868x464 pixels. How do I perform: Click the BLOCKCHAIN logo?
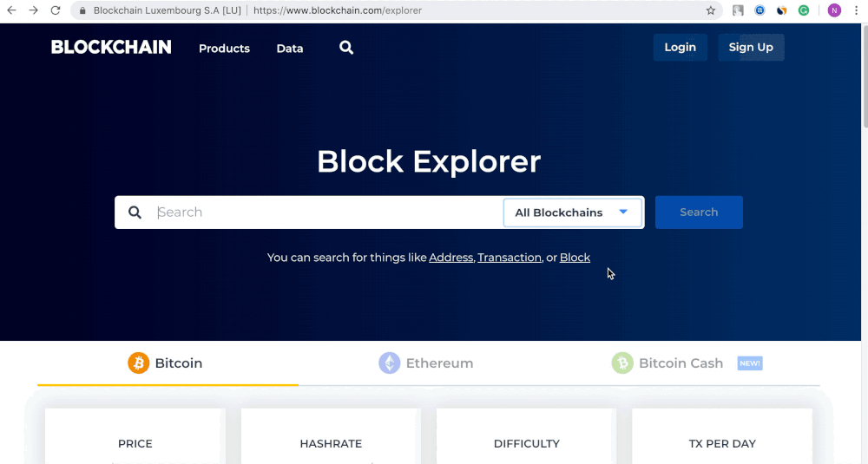(111, 47)
